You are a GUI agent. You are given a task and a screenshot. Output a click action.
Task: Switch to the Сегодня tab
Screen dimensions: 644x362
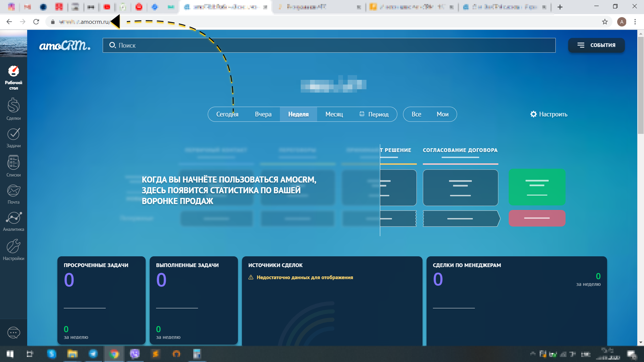(x=227, y=114)
